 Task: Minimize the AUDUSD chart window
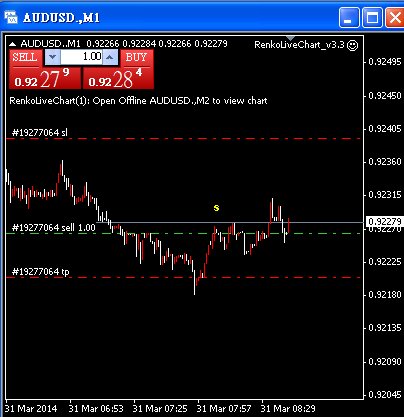click(349, 17)
